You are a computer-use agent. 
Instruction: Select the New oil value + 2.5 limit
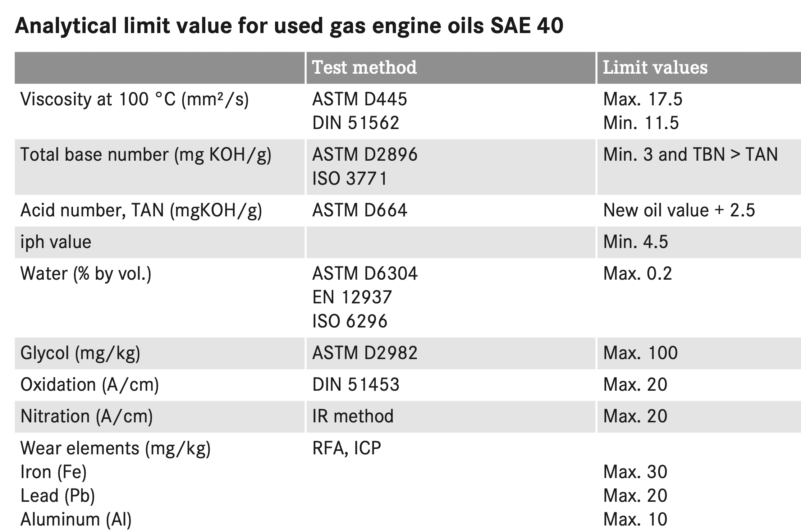pyautogui.click(x=679, y=210)
